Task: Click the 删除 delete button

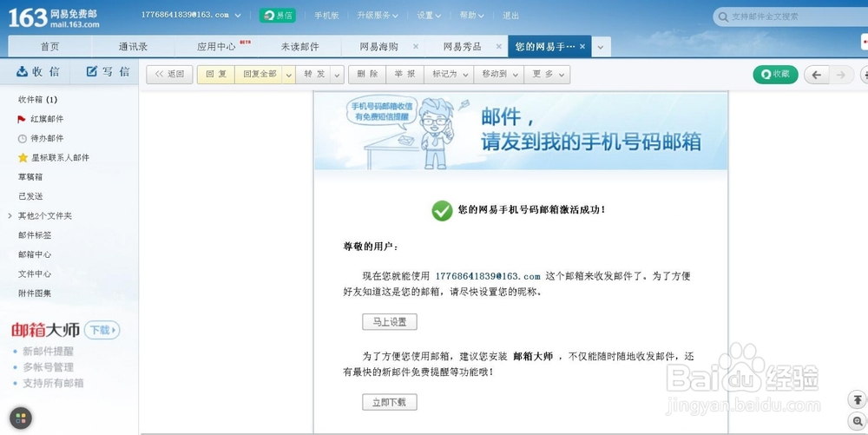Action: tap(367, 75)
